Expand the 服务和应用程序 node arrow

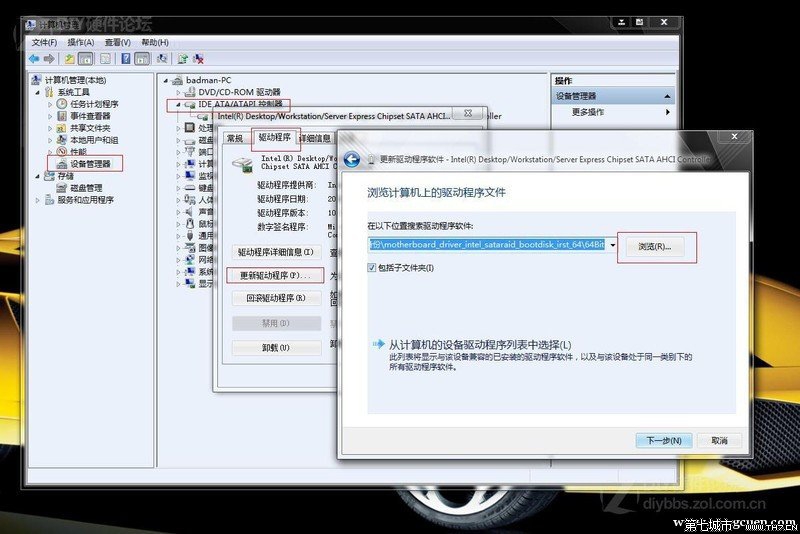38,200
